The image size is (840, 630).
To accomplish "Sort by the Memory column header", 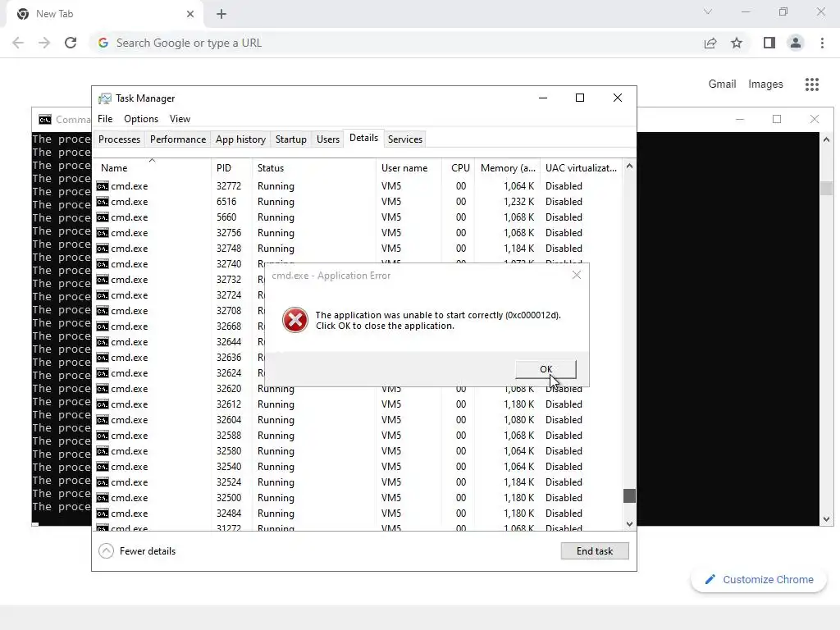I will pyautogui.click(x=507, y=167).
